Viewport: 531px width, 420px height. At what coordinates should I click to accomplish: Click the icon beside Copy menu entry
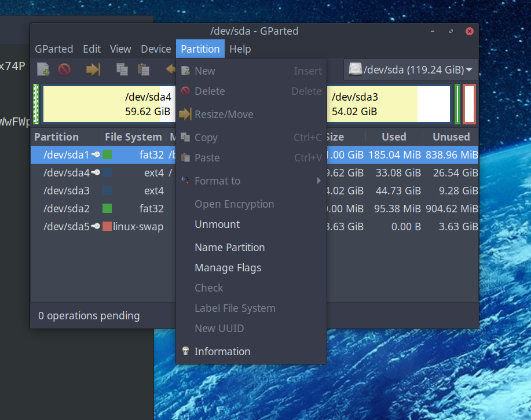click(x=185, y=137)
